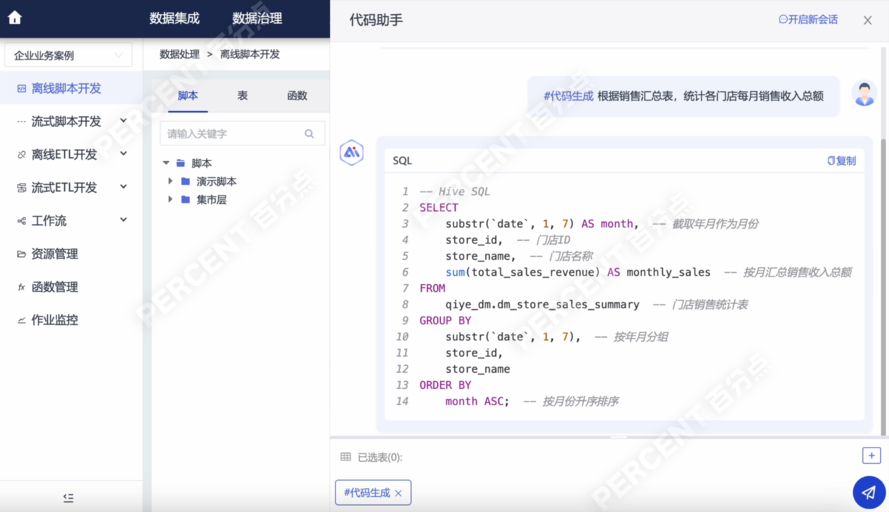Image resolution: width=889 pixels, height=512 pixels.
Task: Click the home icon in top bar
Action: coord(14,18)
